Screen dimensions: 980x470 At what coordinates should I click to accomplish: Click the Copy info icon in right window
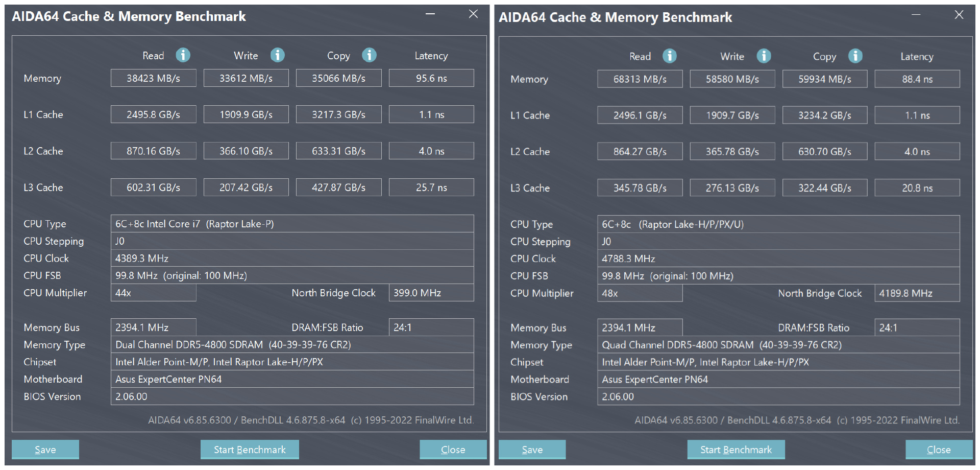click(855, 56)
